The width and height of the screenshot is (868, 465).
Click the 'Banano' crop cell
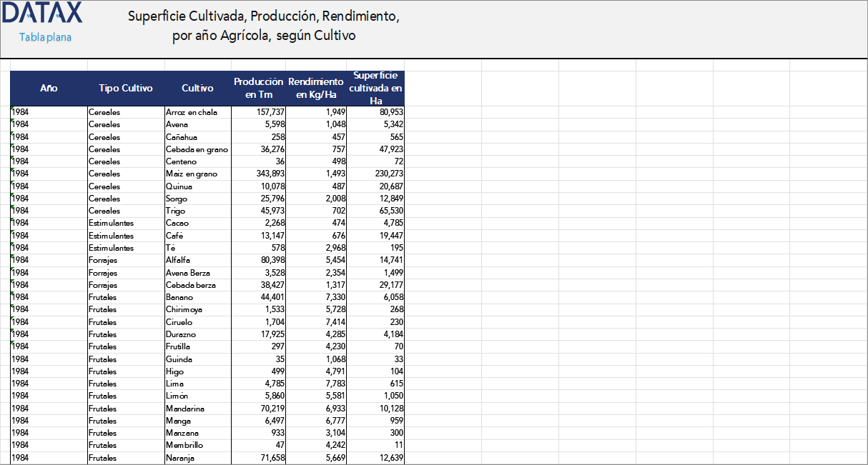tap(175, 297)
